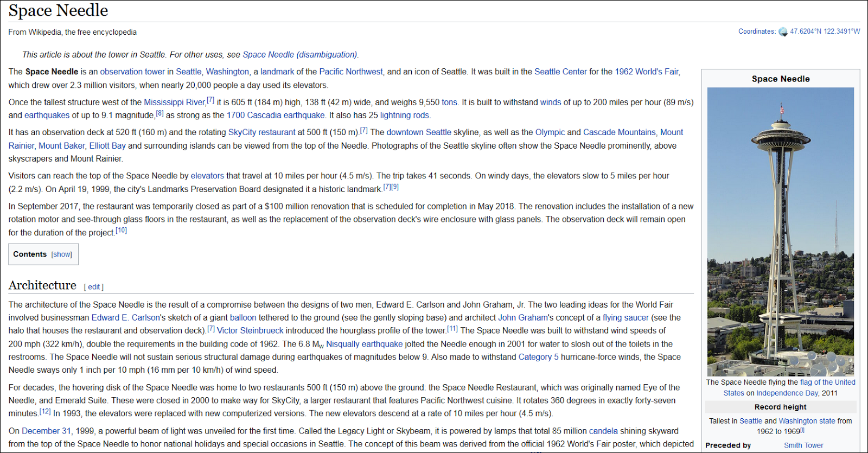Screen dimensions: 868x453
Task: Follow the observation tower link
Action: tap(132, 72)
